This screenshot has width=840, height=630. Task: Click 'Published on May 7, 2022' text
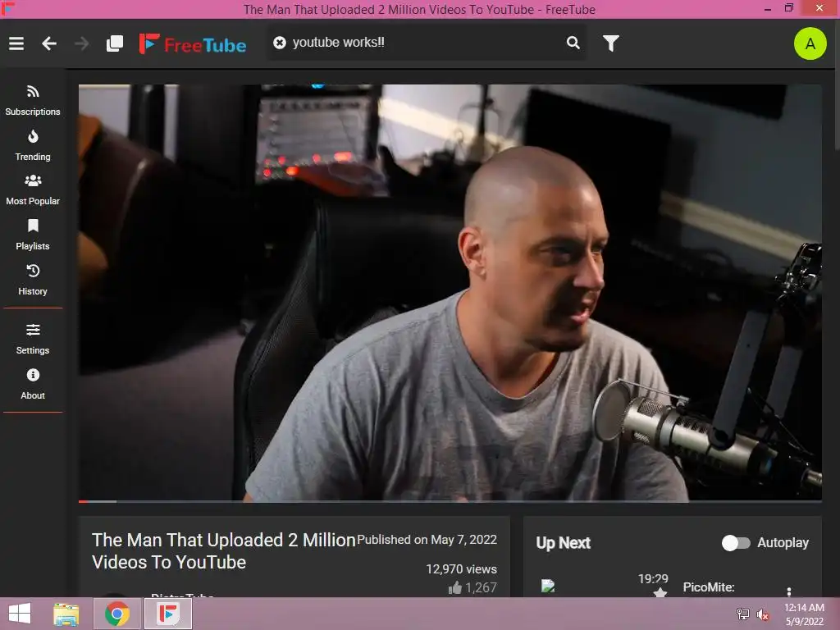click(427, 540)
